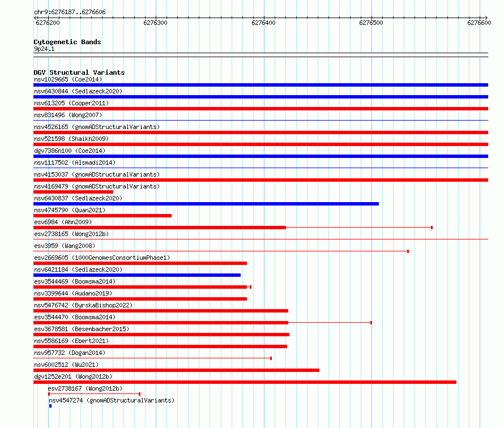Image resolution: width=504 pixels, height=428 pixels.
Task: Click the 6276400 ruler label
Action: pos(263,23)
